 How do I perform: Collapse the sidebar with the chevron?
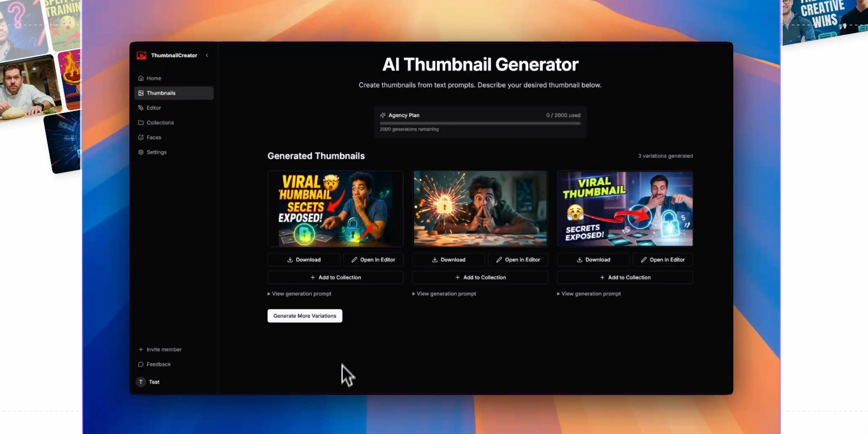207,55
